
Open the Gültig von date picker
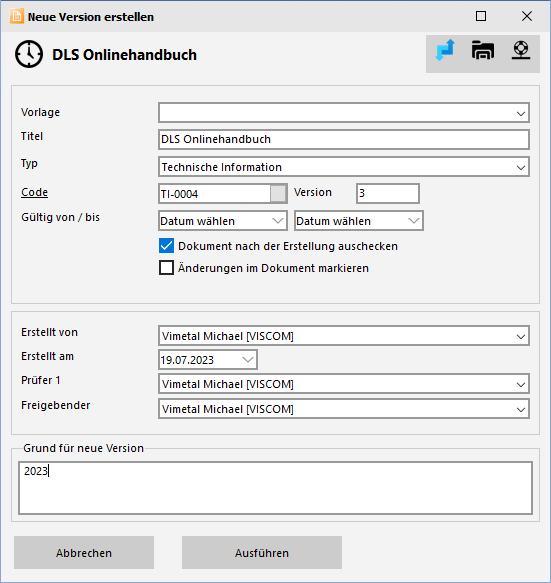click(x=277, y=221)
